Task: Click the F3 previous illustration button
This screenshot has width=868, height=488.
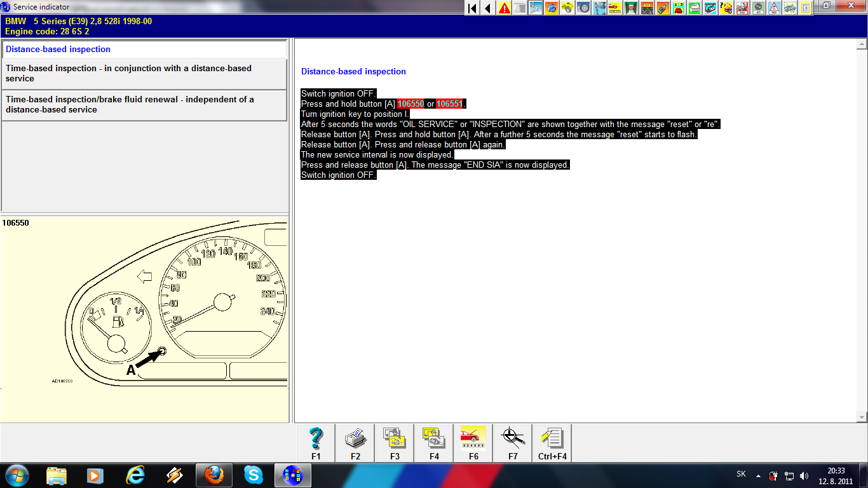Action: pyautogui.click(x=395, y=442)
